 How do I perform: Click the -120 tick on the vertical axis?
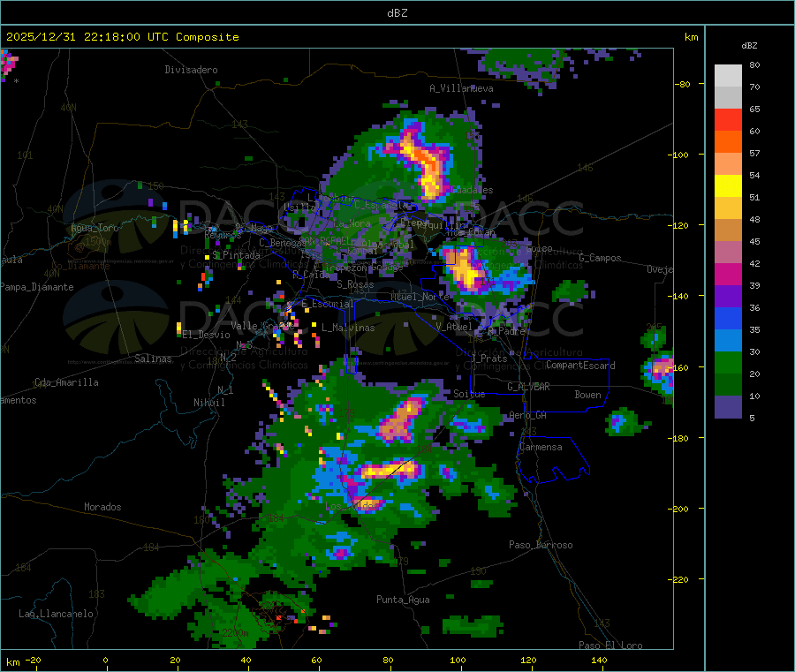pyautogui.click(x=680, y=225)
